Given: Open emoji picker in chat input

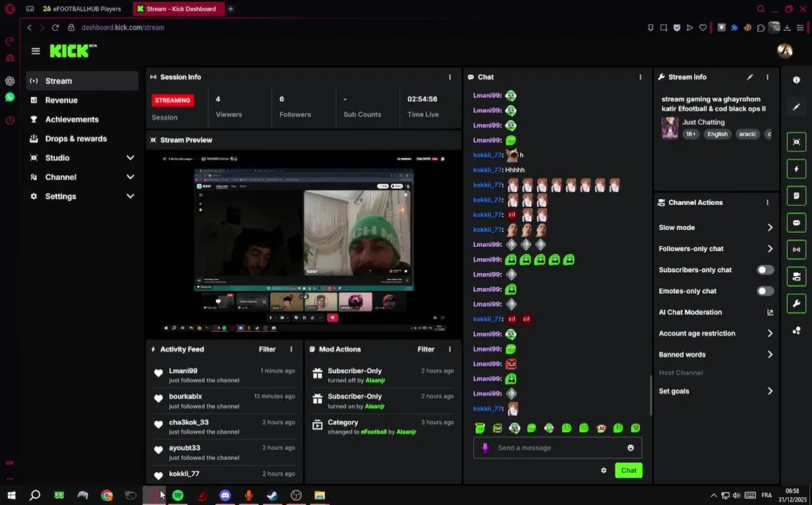Looking at the screenshot, I should [630, 447].
